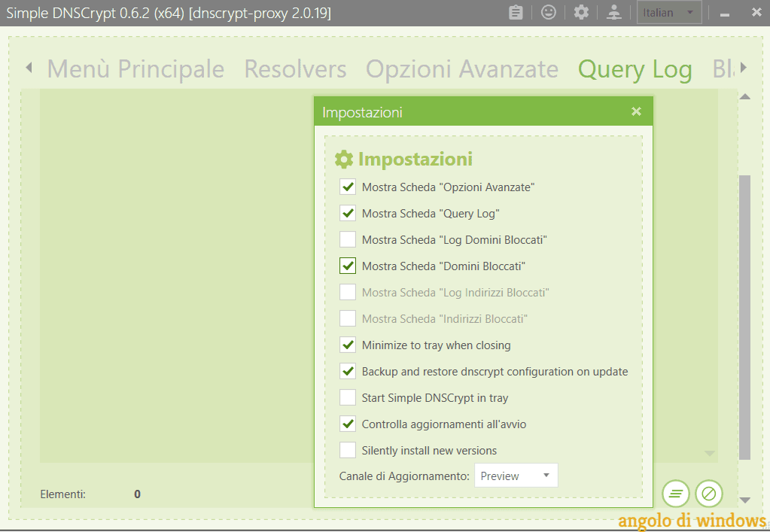This screenshot has width=770, height=532.
Task: Click the vertical scrollbar thumb on right
Action: tap(744, 316)
